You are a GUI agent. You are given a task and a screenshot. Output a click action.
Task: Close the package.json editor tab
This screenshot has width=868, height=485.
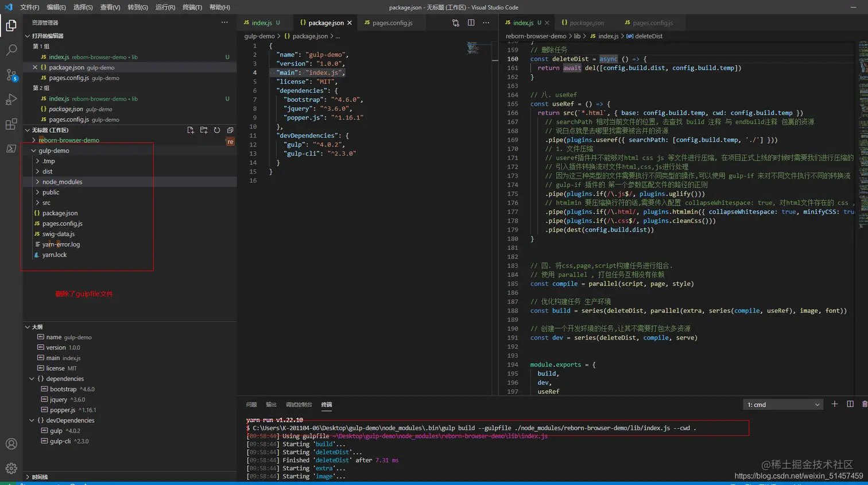349,23
